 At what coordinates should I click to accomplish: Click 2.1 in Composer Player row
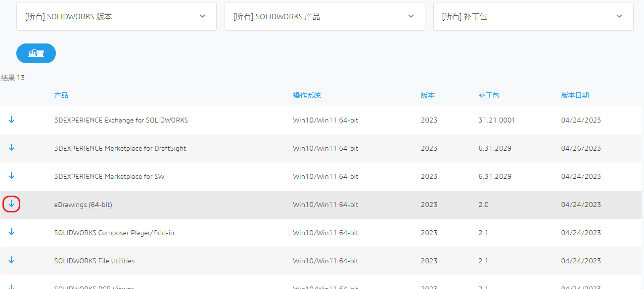pyautogui.click(x=483, y=233)
